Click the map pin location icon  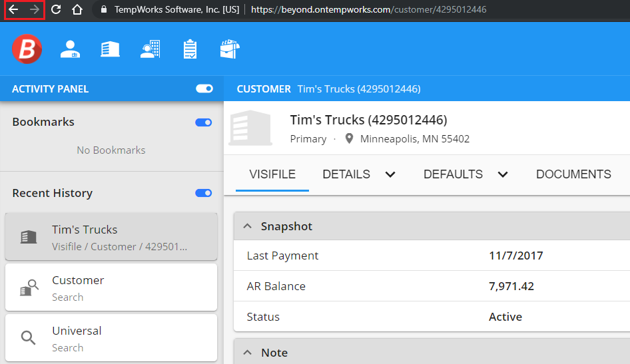[349, 138]
